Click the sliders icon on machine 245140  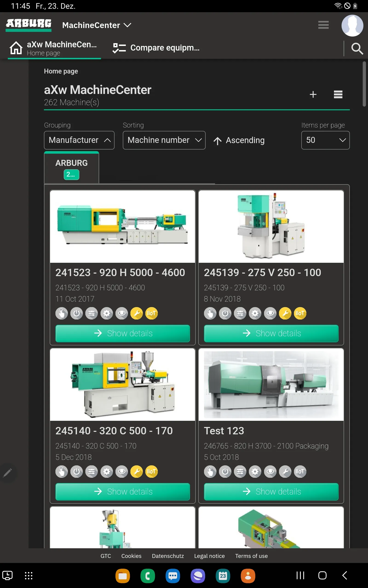pos(92,472)
